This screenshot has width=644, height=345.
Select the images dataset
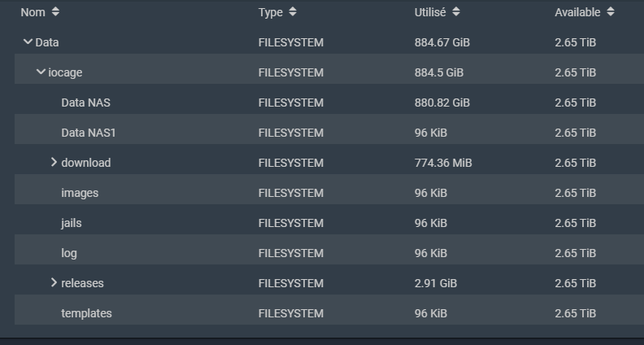coord(329,193)
